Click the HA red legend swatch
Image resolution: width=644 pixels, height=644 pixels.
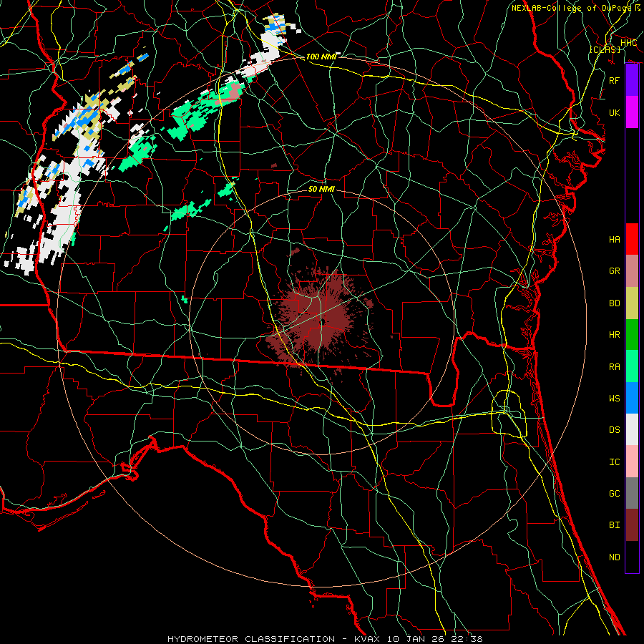[632, 239]
